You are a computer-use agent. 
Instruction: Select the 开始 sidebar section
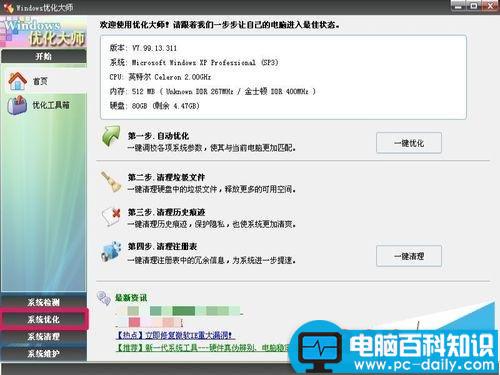coord(44,56)
